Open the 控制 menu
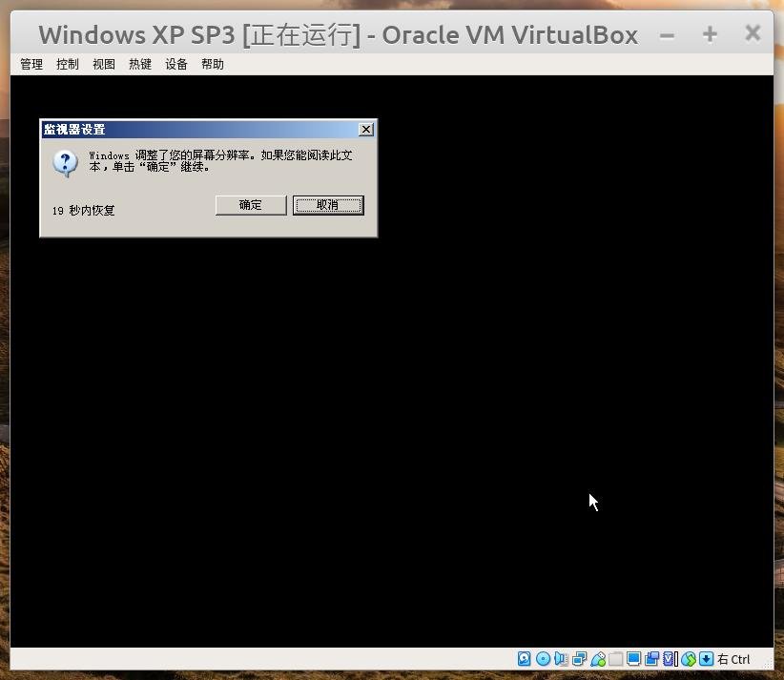The height and width of the screenshot is (680, 784). click(67, 64)
